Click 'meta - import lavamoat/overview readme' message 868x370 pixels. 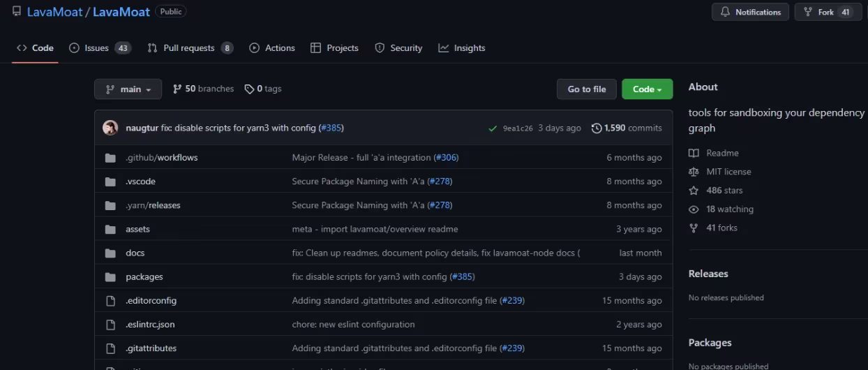tap(375, 229)
